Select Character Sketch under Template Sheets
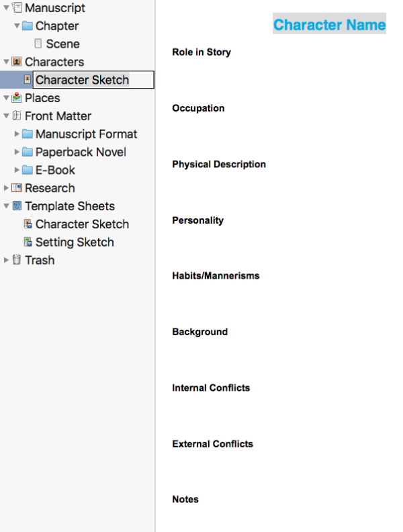 click(82, 224)
